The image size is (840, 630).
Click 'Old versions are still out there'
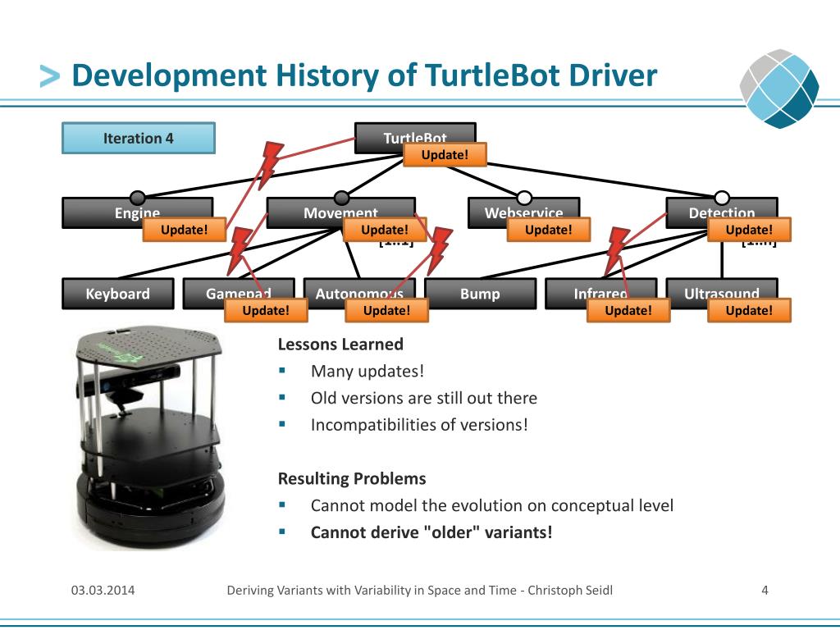point(424,398)
